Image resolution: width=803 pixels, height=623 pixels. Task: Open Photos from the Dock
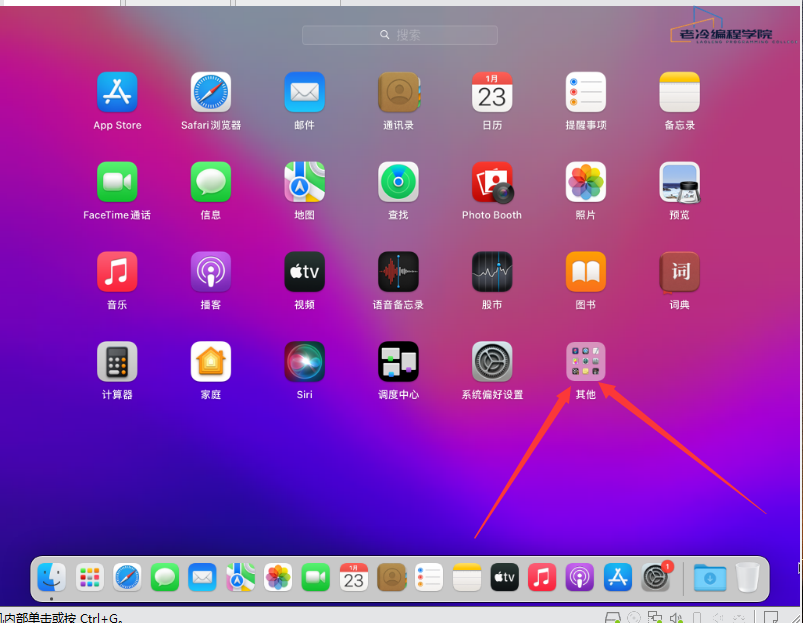pyautogui.click(x=278, y=577)
